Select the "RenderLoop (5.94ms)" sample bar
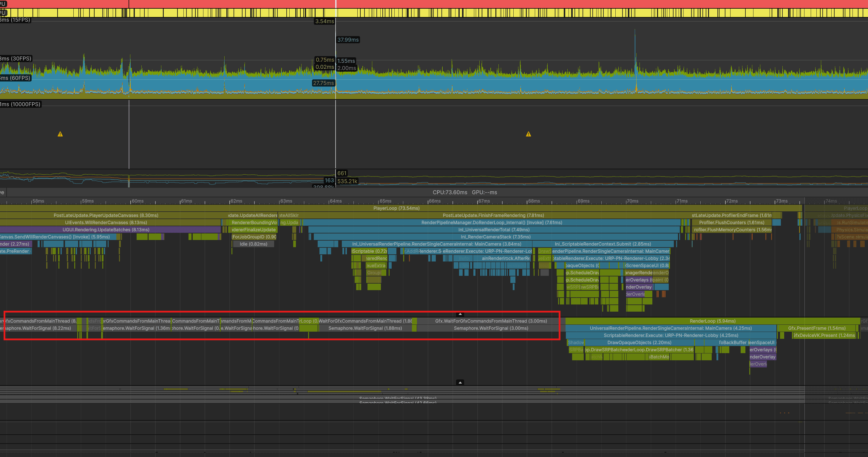The width and height of the screenshot is (868, 457). [713, 321]
